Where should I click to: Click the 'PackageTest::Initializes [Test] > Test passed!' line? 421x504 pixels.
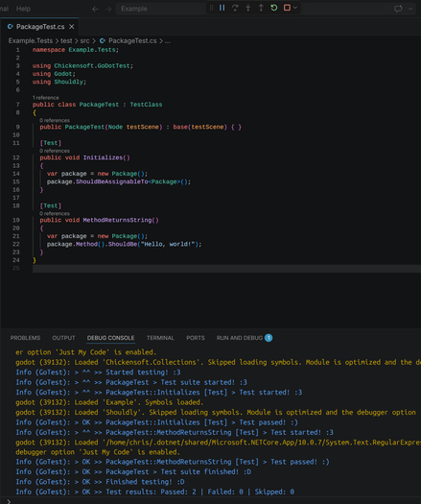point(156,422)
